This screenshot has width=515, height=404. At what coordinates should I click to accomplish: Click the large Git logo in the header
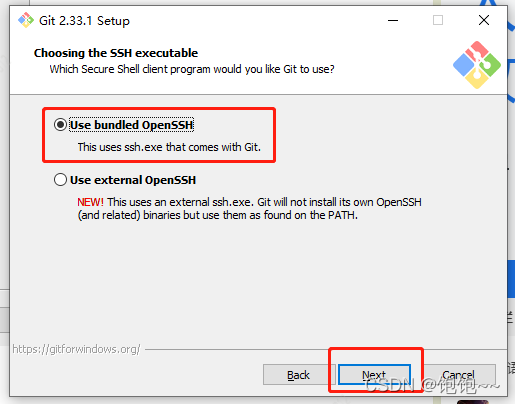coord(477,65)
